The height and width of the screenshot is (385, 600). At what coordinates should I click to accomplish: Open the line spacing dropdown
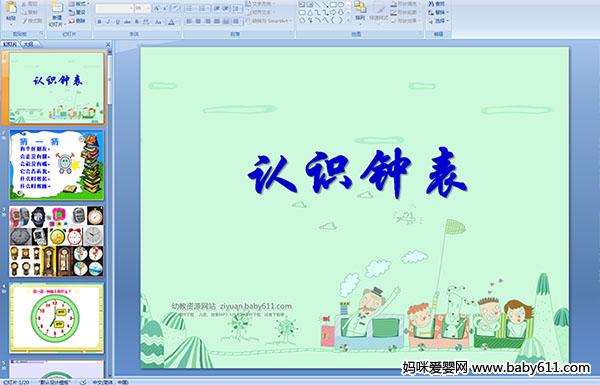tap(237, 8)
